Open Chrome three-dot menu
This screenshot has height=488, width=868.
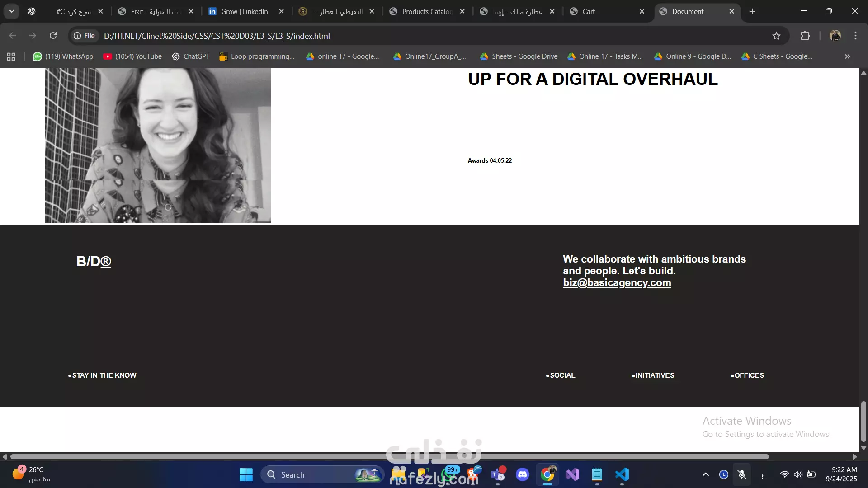point(855,36)
